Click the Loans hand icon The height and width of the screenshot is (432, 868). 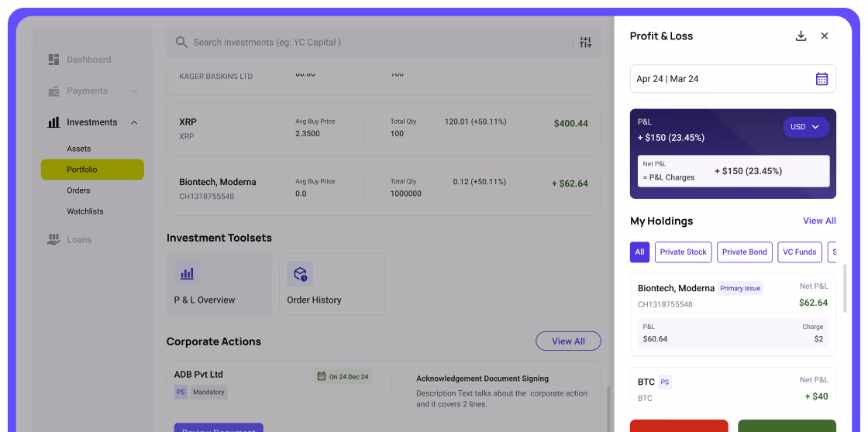click(x=53, y=239)
